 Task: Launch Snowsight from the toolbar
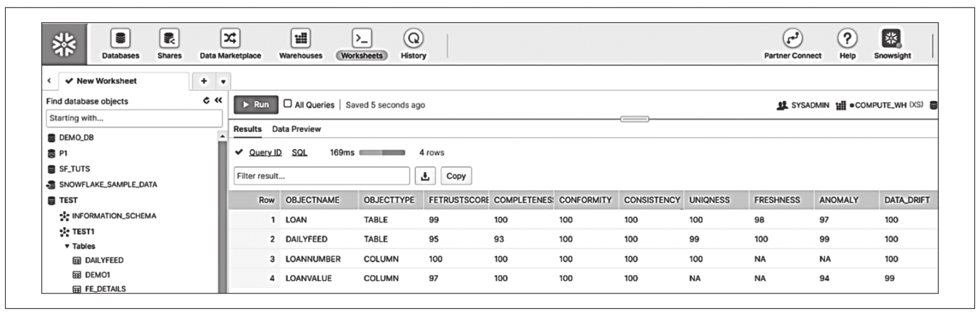coord(892,39)
